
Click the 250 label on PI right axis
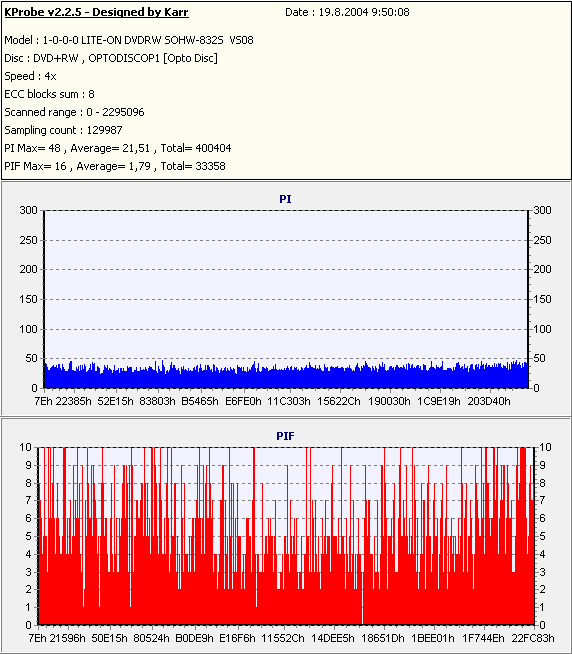tap(542, 240)
